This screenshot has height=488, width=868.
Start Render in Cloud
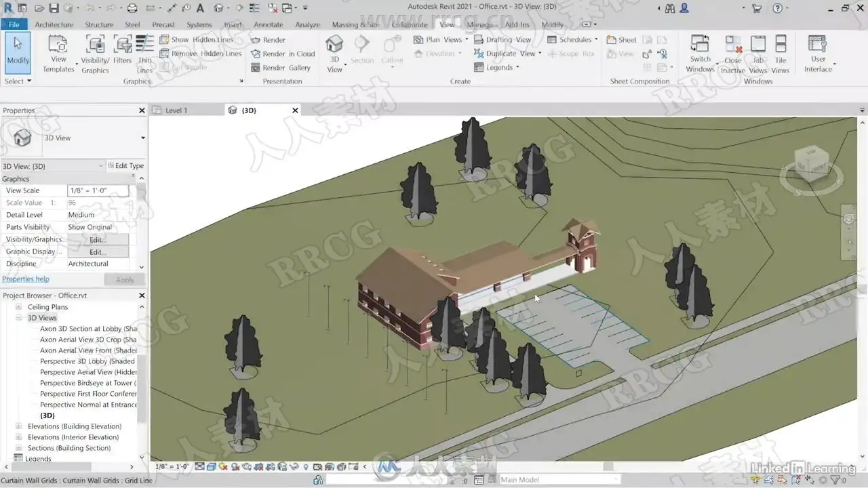tap(283, 54)
